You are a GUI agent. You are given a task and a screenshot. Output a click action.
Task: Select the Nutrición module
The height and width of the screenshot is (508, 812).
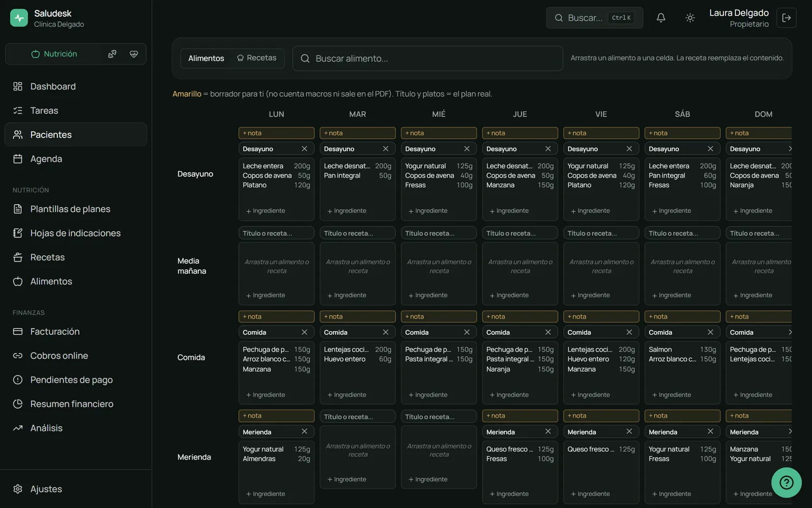pos(54,54)
